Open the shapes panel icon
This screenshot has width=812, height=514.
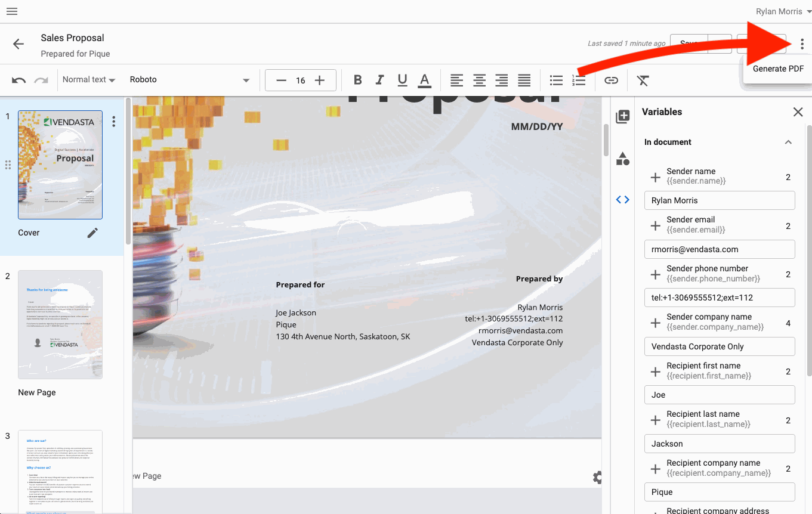point(623,158)
